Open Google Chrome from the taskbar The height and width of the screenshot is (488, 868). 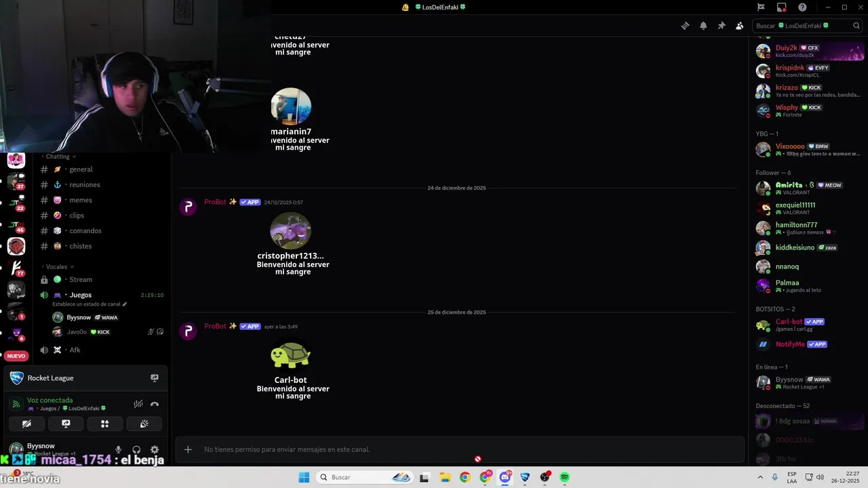point(465,477)
